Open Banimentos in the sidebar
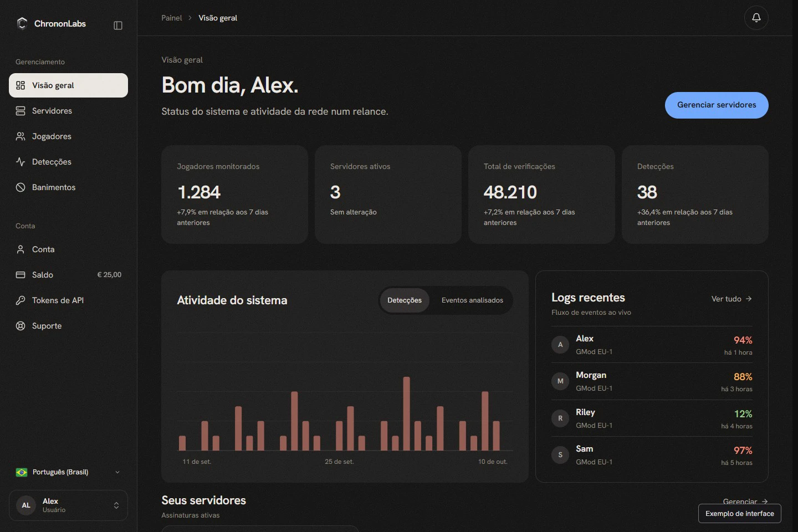 68,187
